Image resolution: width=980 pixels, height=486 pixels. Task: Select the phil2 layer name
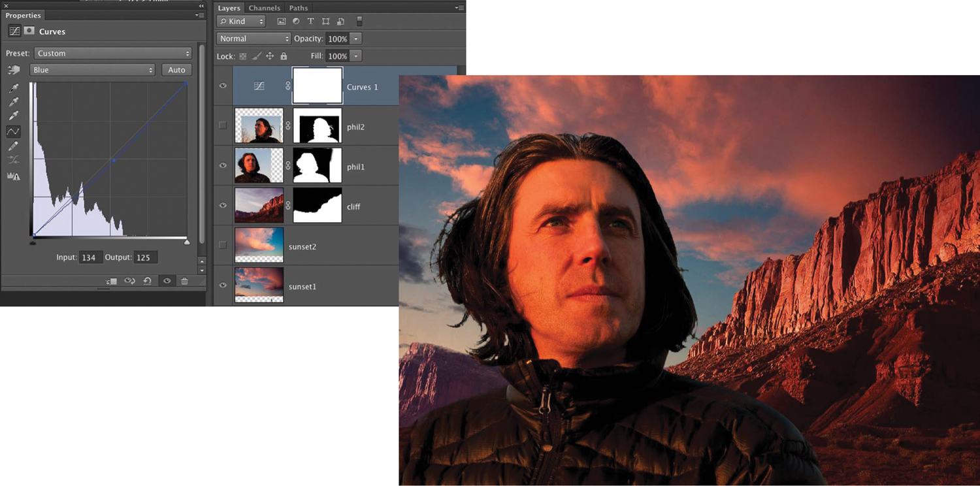coord(355,127)
